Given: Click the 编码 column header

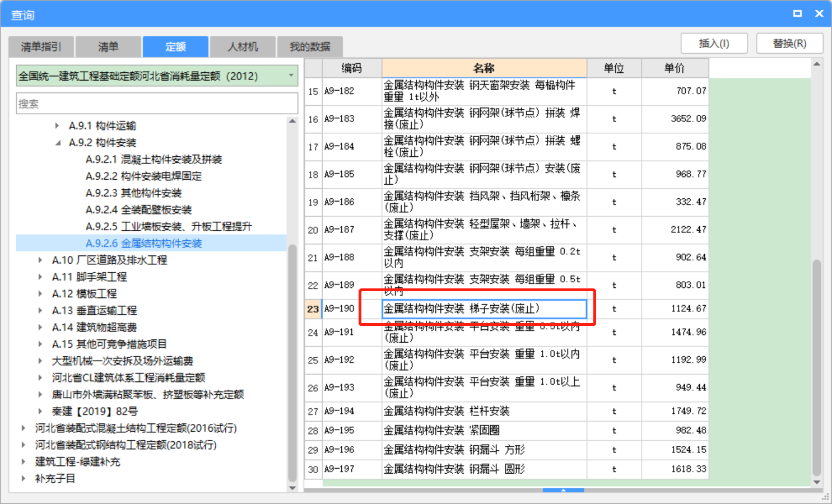Looking at the screenshot, I should pos(352,68).
